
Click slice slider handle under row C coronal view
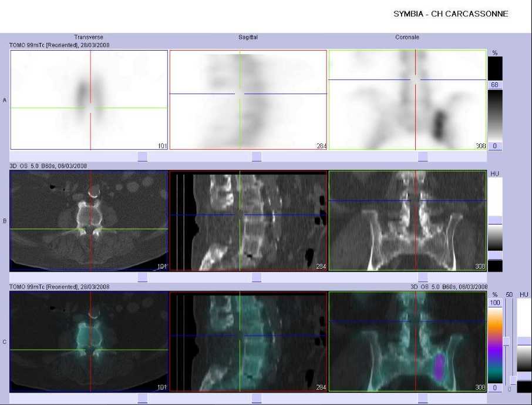tap(423, 399)
